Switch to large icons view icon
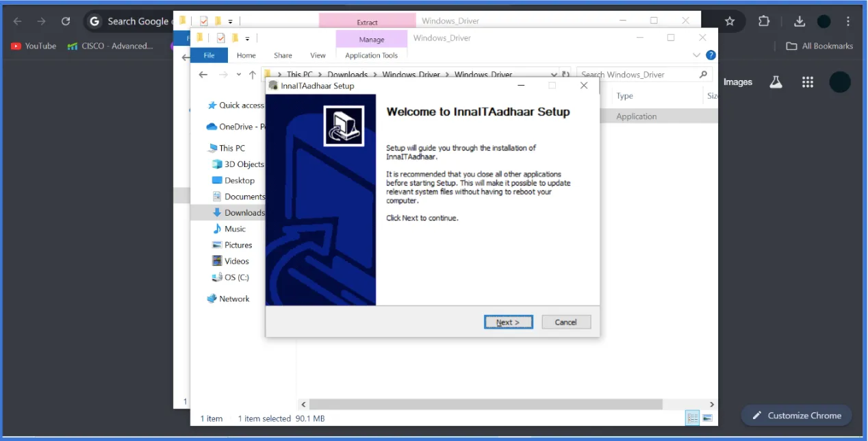 pyautogui.click(x=707, y=418)
